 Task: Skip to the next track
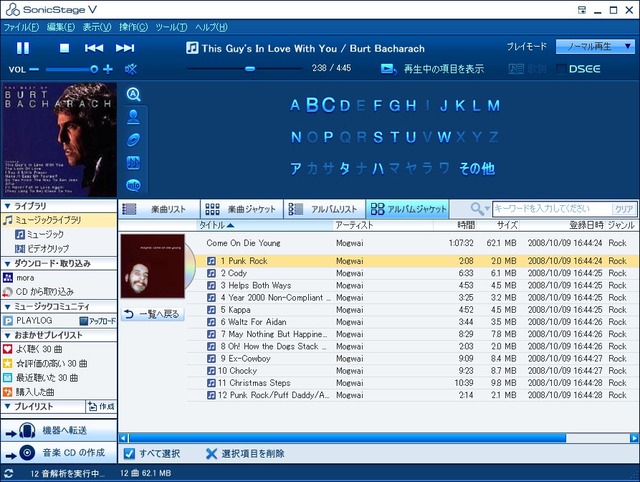(x=125, y=48)
